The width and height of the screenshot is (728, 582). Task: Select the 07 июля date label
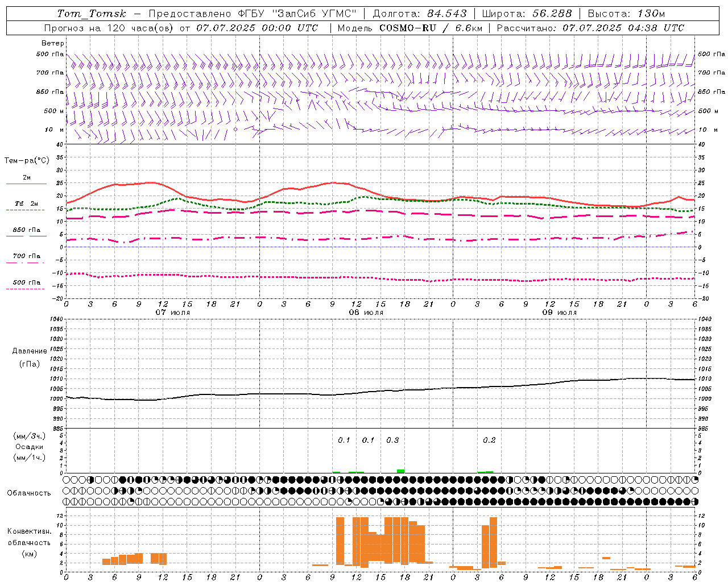[173, 313]
